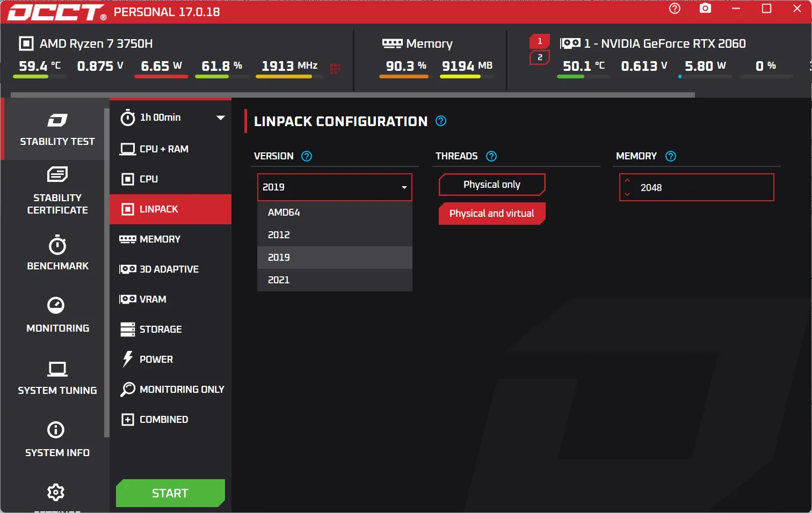Select the Physical only threads option
Image resolution: width=812 pixels, height=513 pixels.
pos(492,185)
